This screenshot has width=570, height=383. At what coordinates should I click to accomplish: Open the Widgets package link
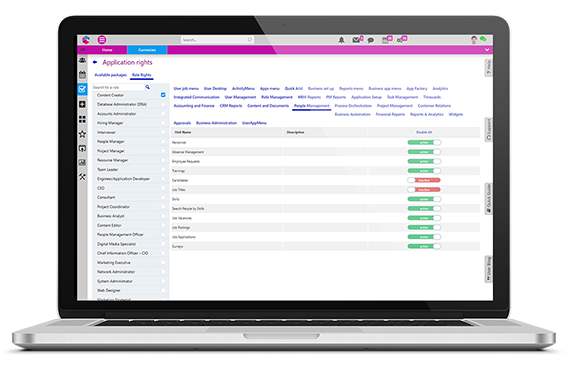(455, 114)
